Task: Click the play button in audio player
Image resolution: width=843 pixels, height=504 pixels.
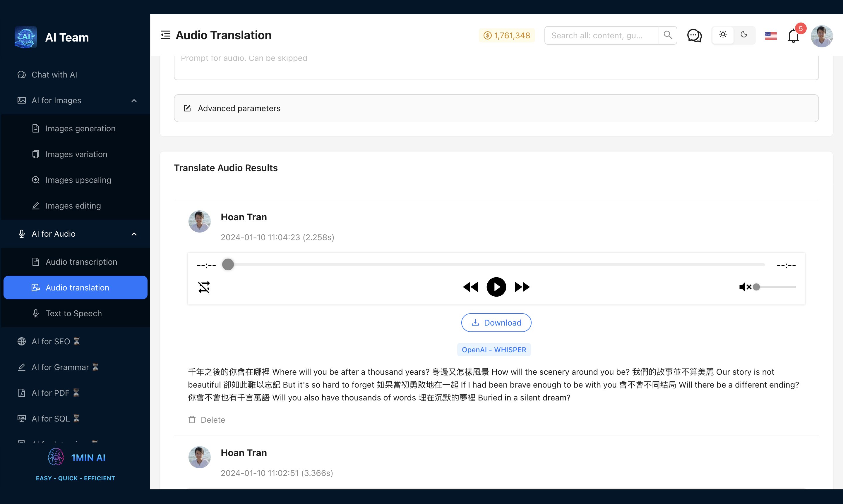Action: pyautogui.click(x=496, y=287)
